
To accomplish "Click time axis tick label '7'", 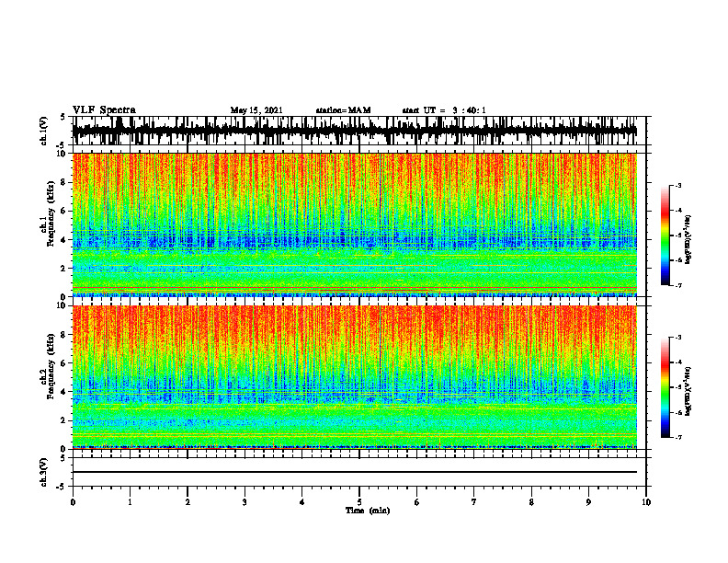I will coord(474,502).
